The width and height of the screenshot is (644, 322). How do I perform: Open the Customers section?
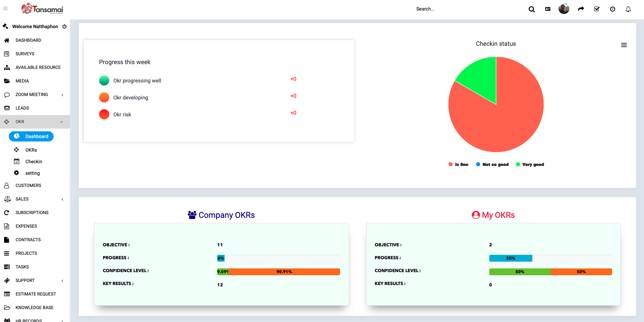click(x=28, y=186)
